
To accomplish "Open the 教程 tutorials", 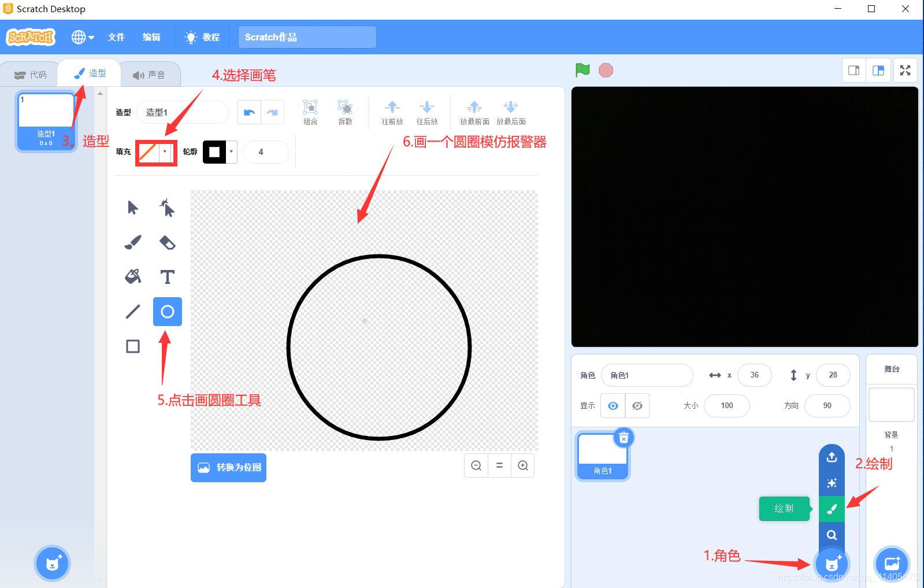I will (202, 37).
